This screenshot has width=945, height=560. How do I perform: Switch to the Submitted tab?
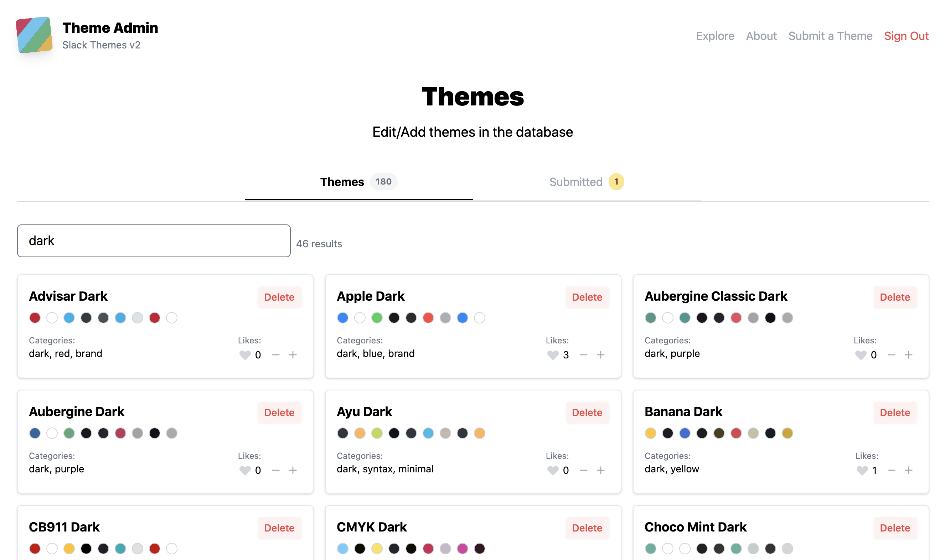tap(586, 181)
